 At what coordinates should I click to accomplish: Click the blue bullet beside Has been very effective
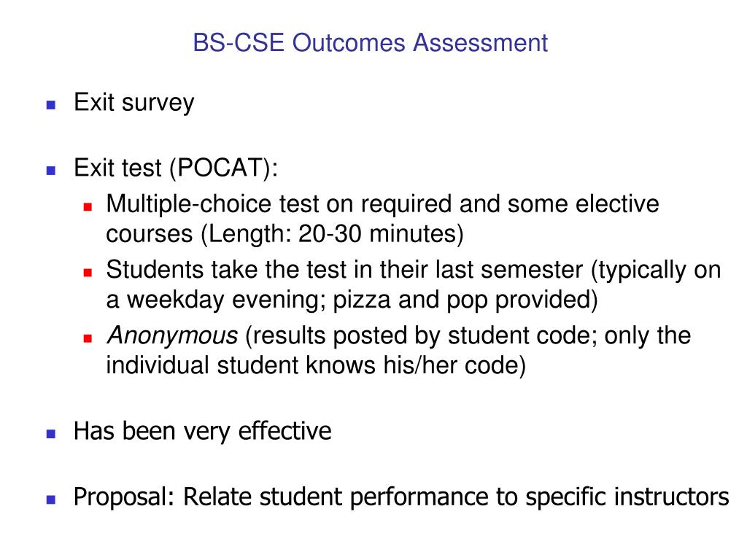tap(51, 433)
